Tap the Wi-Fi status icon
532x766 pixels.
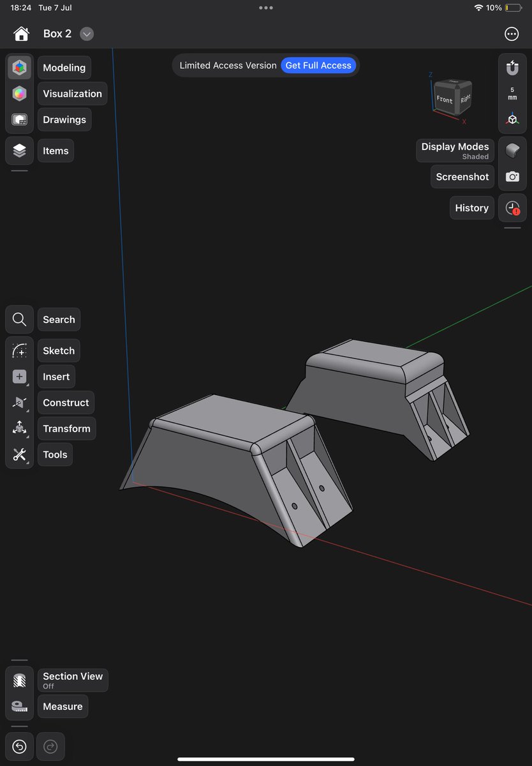click(478, 8)
